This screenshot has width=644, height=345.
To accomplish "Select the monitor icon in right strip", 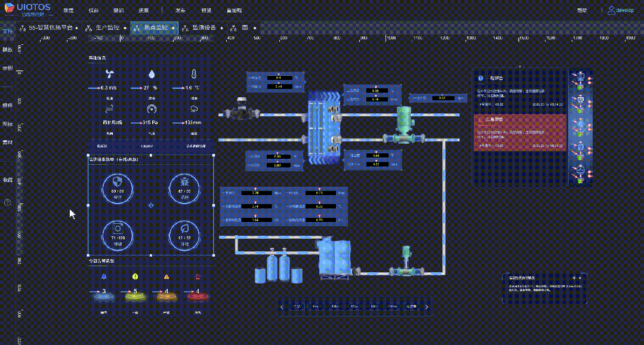I will (581, 77).
